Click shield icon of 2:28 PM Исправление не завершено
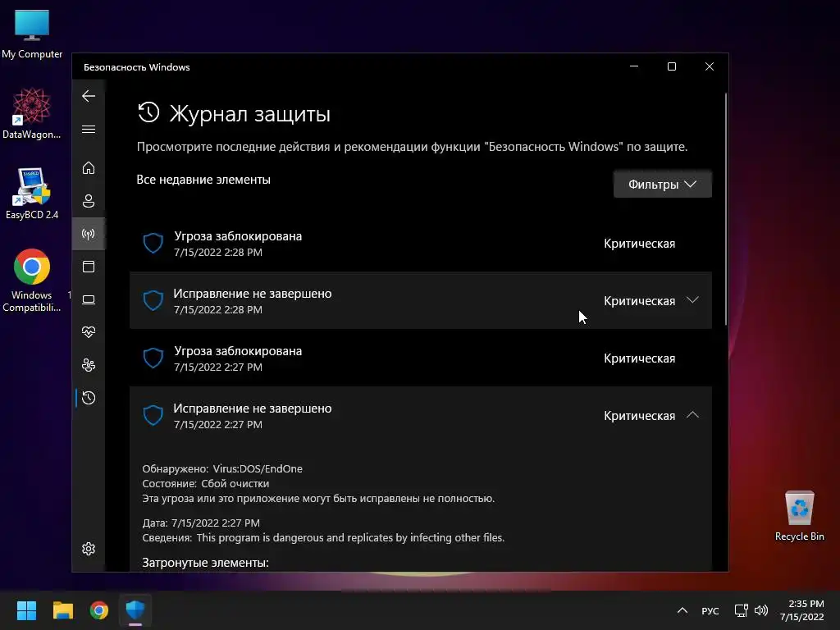Screen dimensions: 840x630 pyautogui.click(x=153, y=300)
